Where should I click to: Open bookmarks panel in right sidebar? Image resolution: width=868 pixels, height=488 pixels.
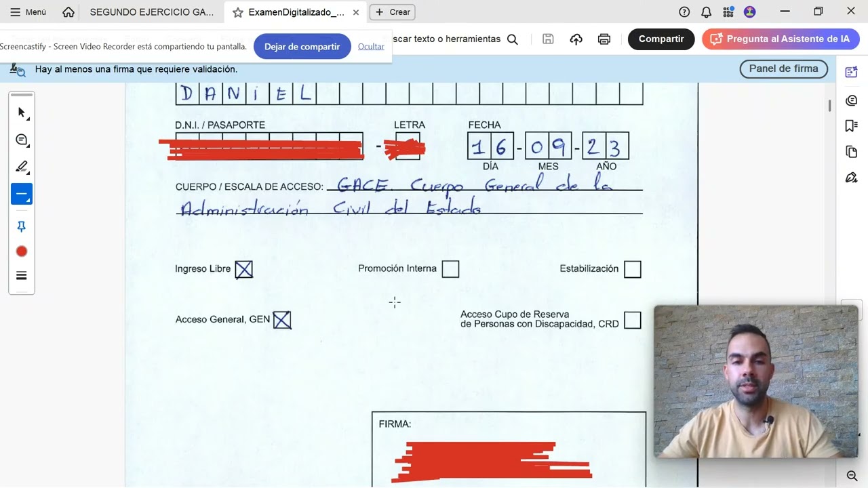852,126
